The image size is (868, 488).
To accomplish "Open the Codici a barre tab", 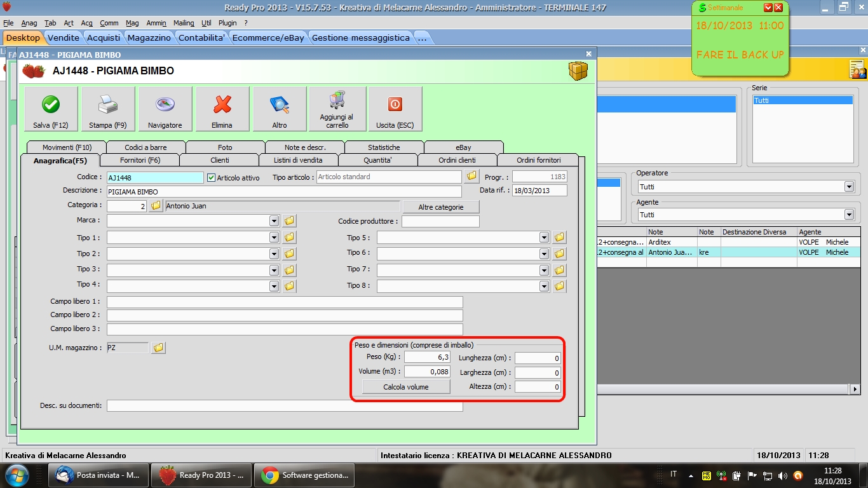I will tap(146, 147).
